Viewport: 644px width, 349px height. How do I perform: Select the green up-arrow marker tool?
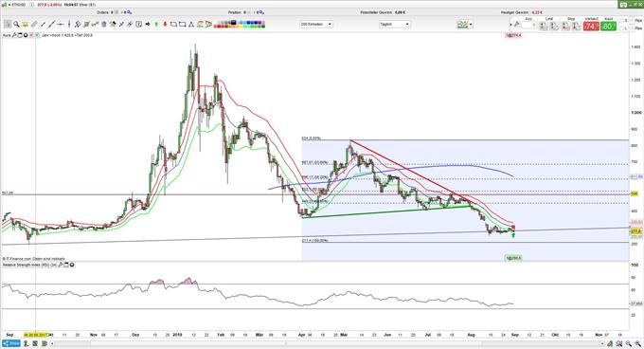click(x=156, y=25)
